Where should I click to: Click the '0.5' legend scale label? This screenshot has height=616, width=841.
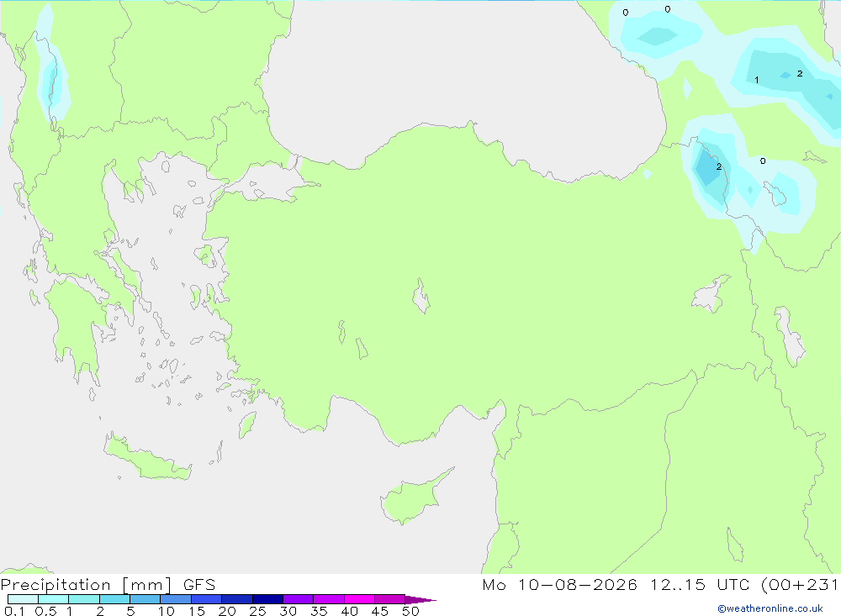pos(45,611)
